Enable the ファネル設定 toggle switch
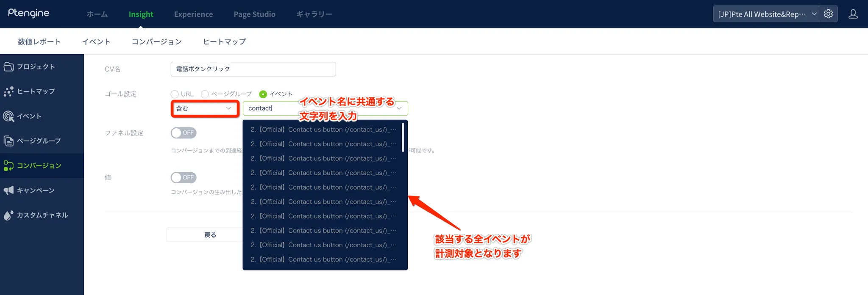 click(x=184, y=133)
